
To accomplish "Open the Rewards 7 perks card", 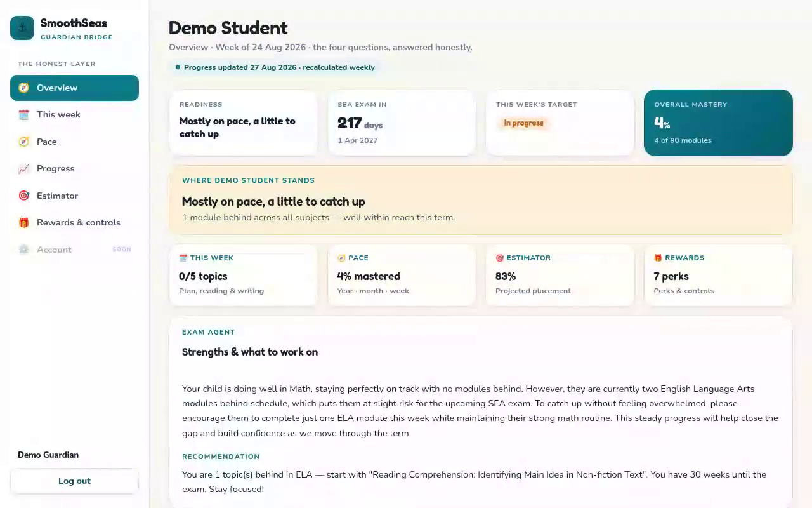I will coord(718,275).
